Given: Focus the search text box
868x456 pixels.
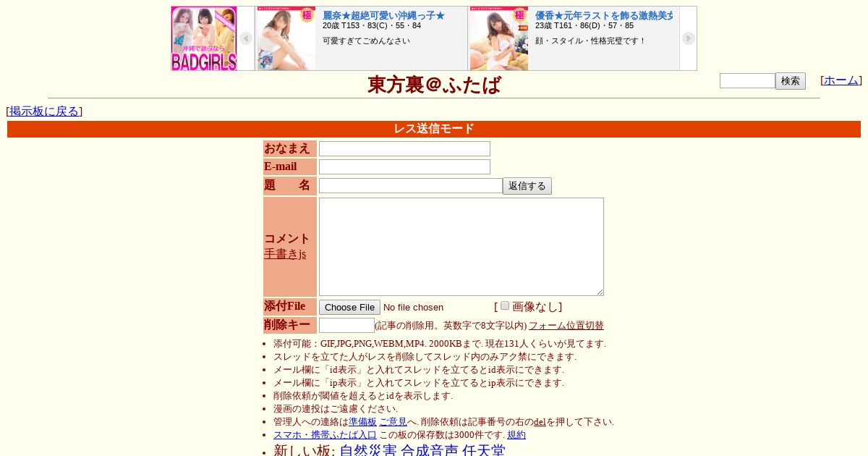Looking at the screenshot, I should pos(747,81).
